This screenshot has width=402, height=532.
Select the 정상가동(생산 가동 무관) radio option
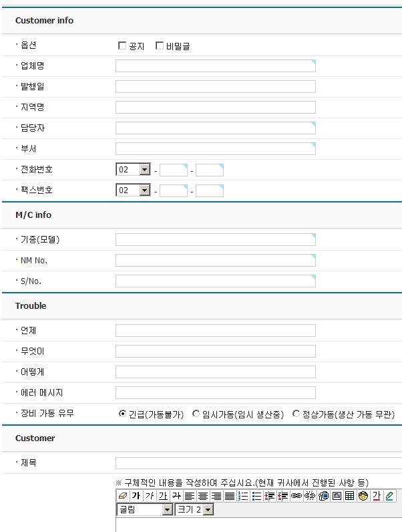296,414
